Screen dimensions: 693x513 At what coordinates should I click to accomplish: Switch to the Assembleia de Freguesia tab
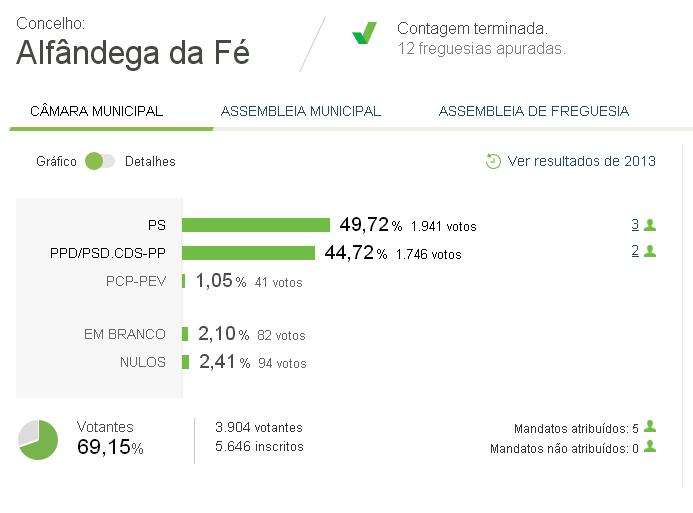(x=534, y=111)
